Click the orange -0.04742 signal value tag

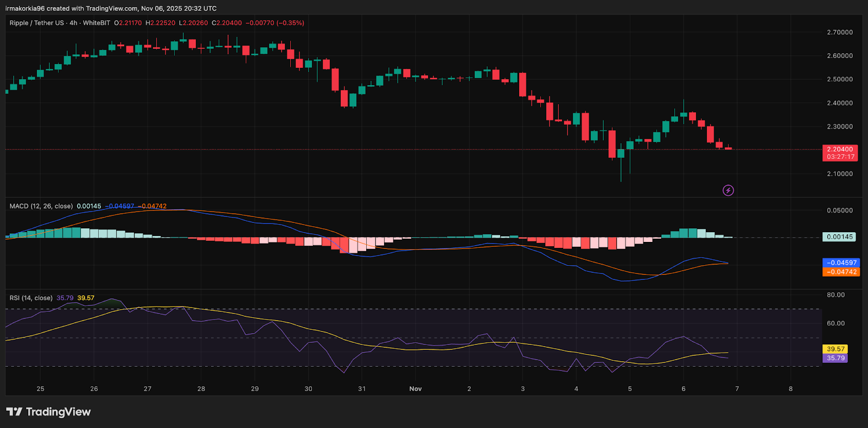(841, 272)
